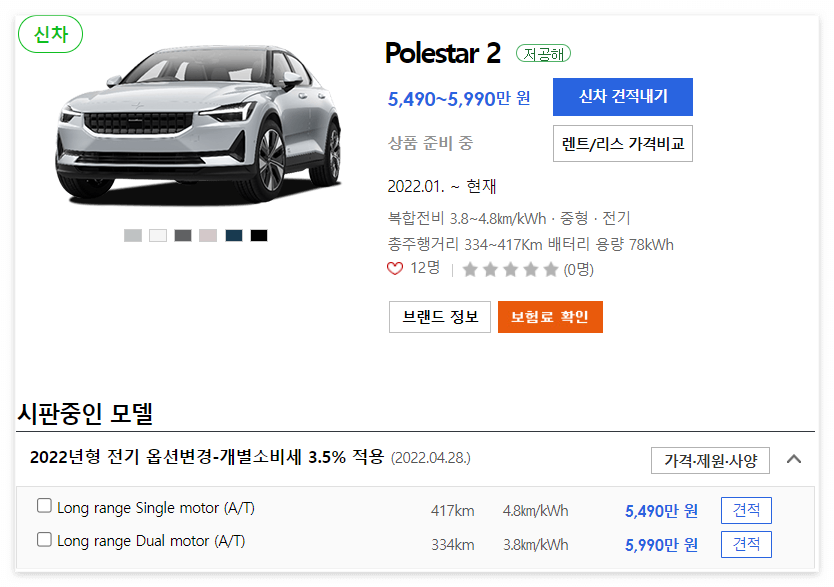Click the 저공해 badge

543,54
